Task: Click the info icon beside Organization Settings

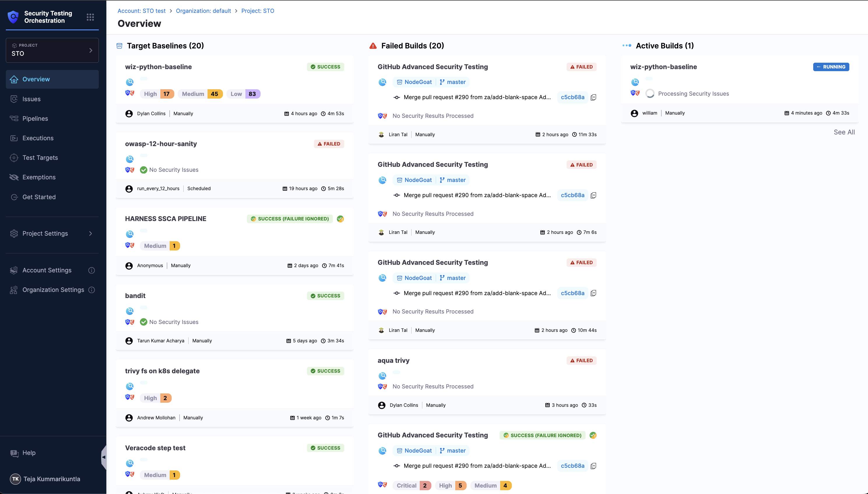Action: (x=91, y=290)
